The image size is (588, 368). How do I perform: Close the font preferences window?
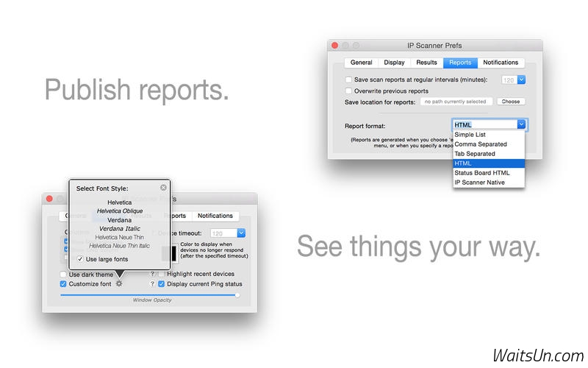[x=49, y=199]
